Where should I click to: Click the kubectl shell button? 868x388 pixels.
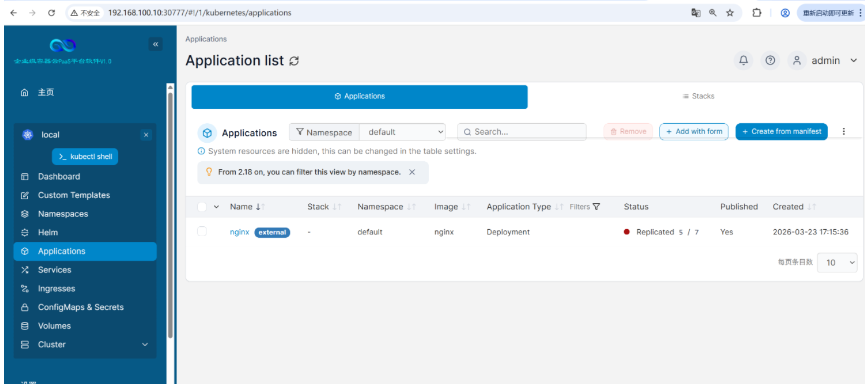85,157
